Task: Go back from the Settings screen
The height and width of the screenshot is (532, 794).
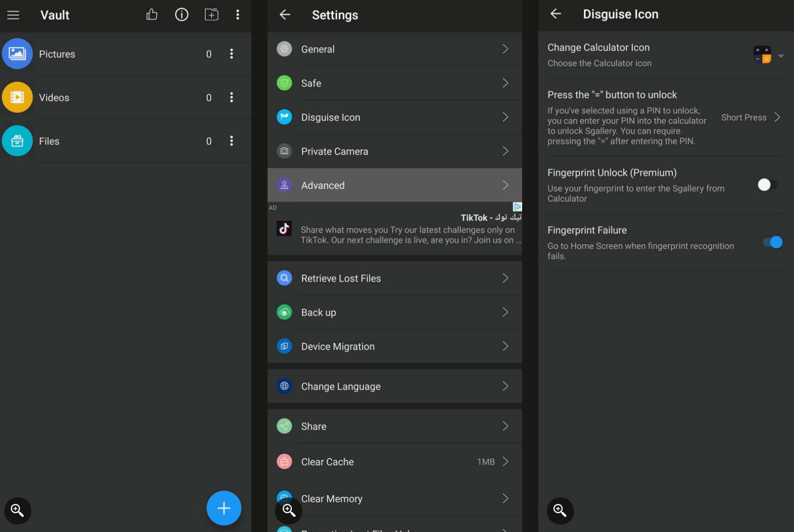Action: point(285,15)
